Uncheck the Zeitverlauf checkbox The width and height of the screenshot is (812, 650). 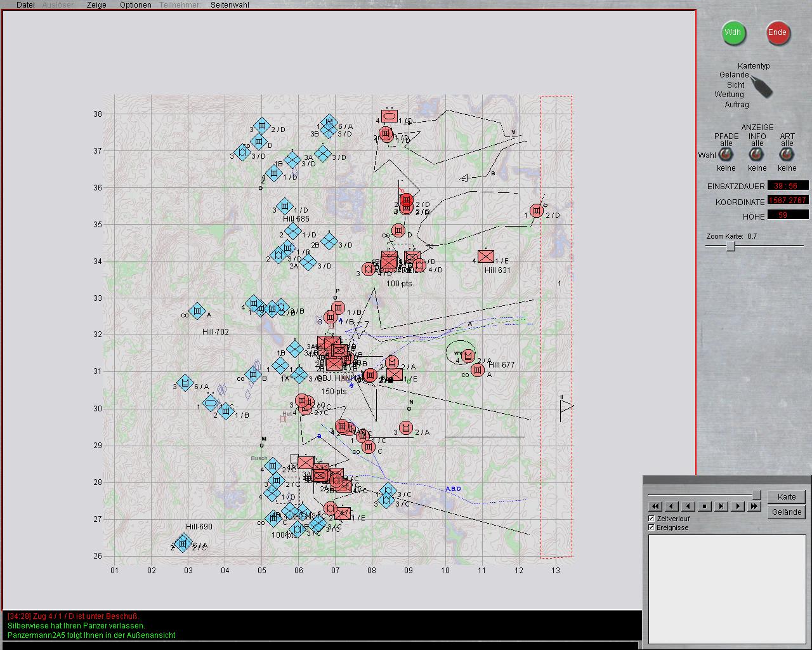(x=652, y=519)
